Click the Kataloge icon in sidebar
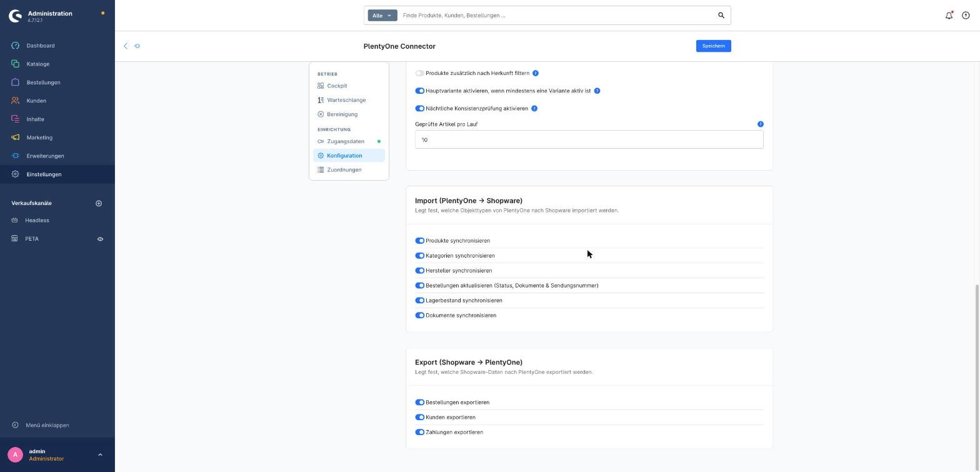 [x=16, y=64]
